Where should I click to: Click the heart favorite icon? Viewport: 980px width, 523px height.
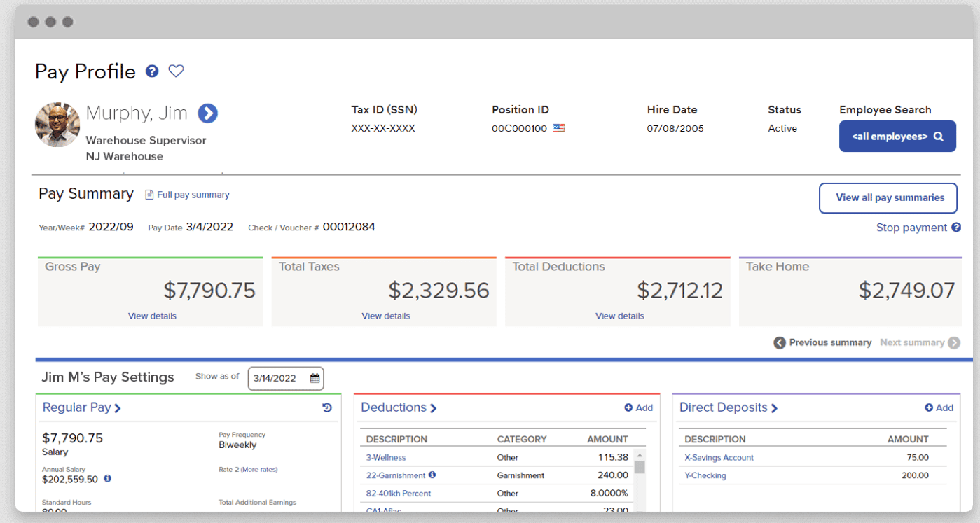point(175,71)
